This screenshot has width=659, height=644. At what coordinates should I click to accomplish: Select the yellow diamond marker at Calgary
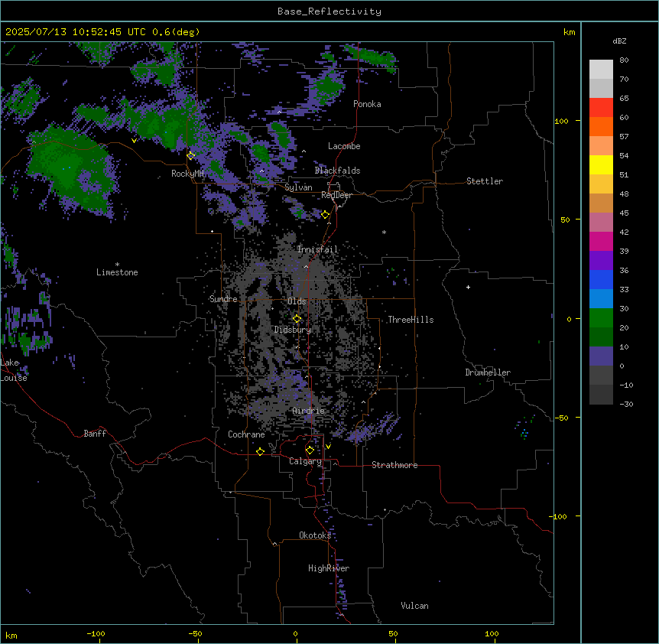pyautogui.click(x=310, y=450)
